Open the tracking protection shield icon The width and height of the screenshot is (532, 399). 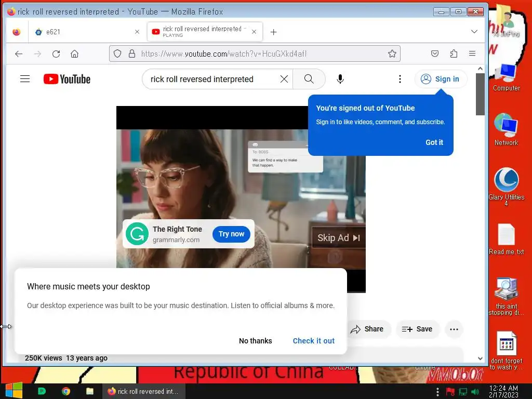pyautogui.click(x=117, y=54)
